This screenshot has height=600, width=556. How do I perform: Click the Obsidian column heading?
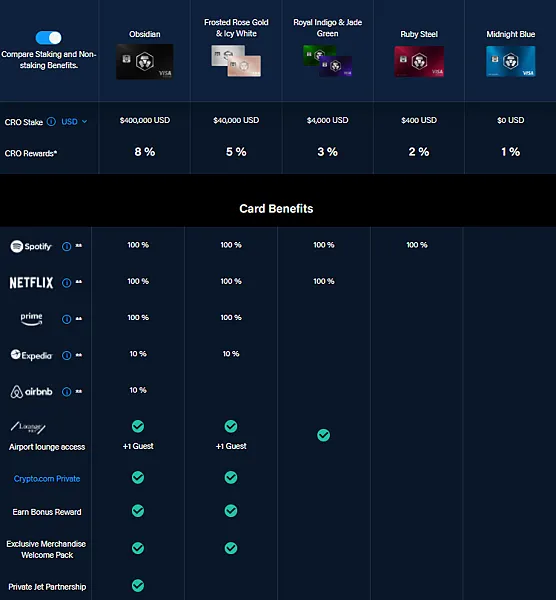pos(145,34)
